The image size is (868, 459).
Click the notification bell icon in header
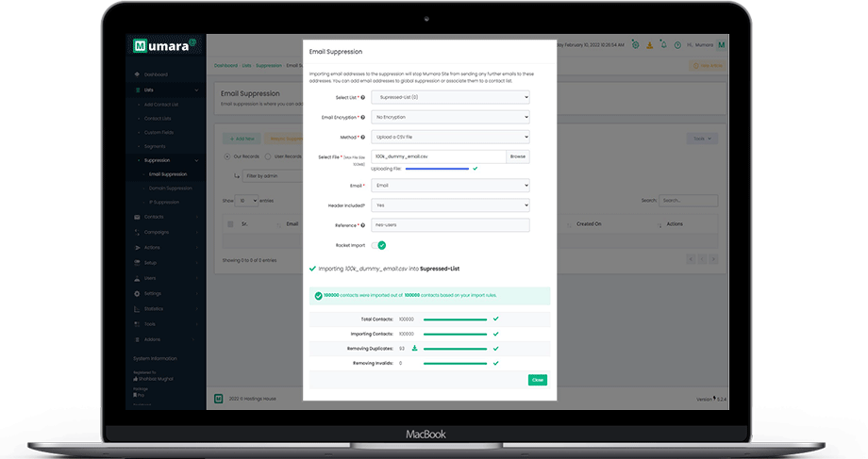click(663, 44)
